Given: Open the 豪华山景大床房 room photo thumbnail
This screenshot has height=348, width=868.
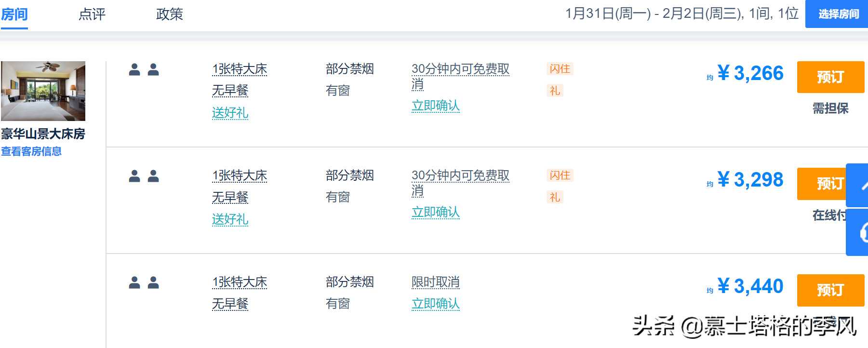Looking at the screenshot, I should (43, 91).
